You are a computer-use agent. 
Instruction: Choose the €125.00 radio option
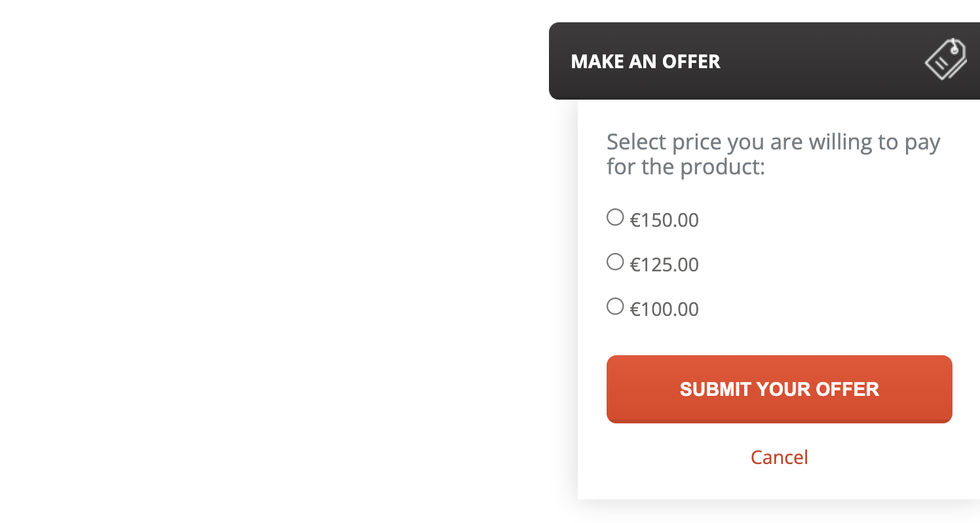[615, 262]
